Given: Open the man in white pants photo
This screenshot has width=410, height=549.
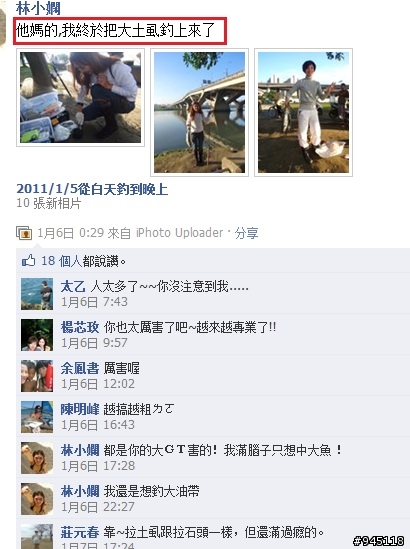Looking at the screenshot, I should pos(303,112).
